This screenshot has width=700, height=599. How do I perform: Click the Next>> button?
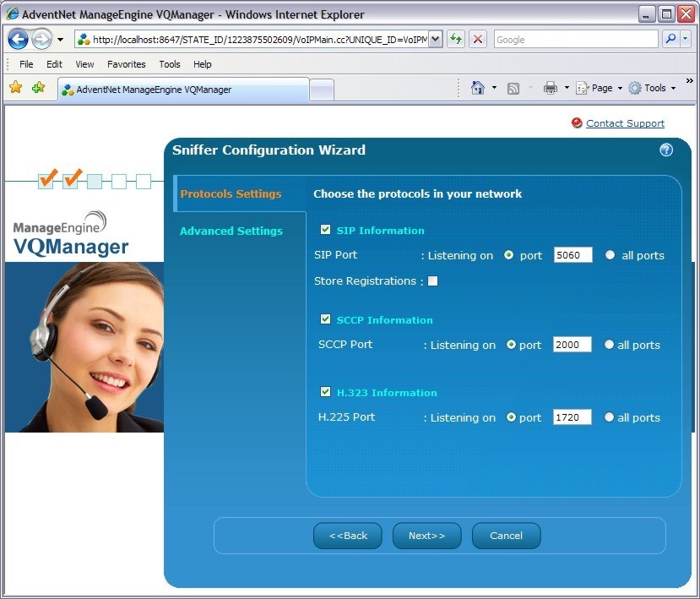click(426, 536)
